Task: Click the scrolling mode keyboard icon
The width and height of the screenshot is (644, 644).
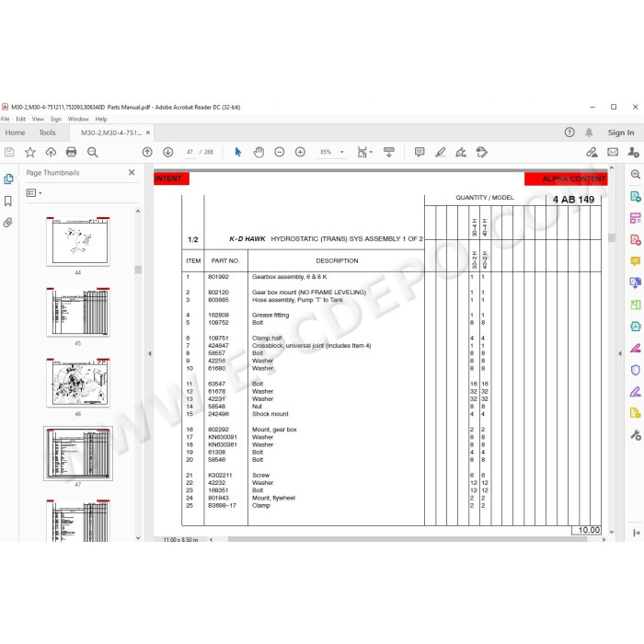Action: [389, 153]
